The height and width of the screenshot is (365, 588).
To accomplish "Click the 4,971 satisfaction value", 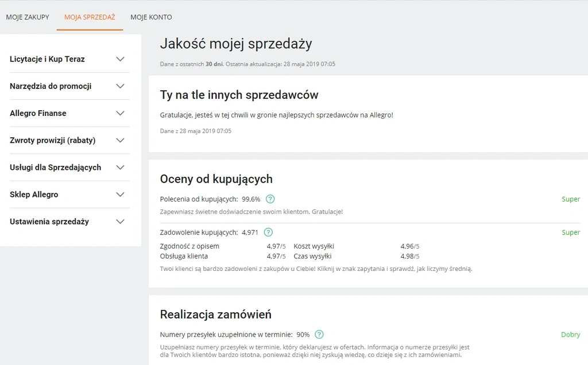I will (x=250, y=232).
